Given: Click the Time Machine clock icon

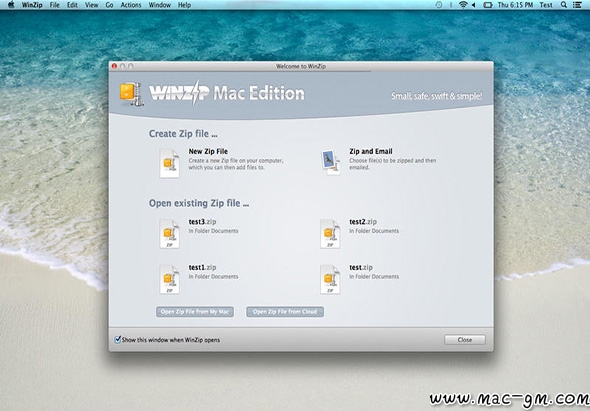Looking at the screenshot, I should (x=439, y=5).
